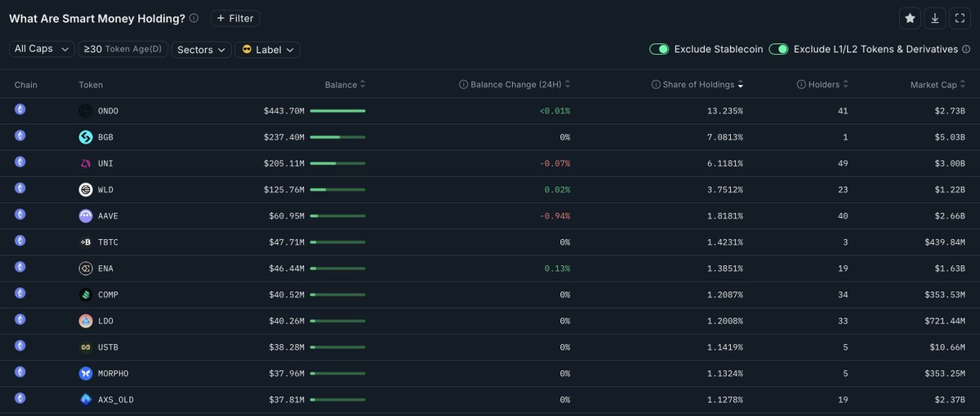Click the Chain column header

(26, 85)
